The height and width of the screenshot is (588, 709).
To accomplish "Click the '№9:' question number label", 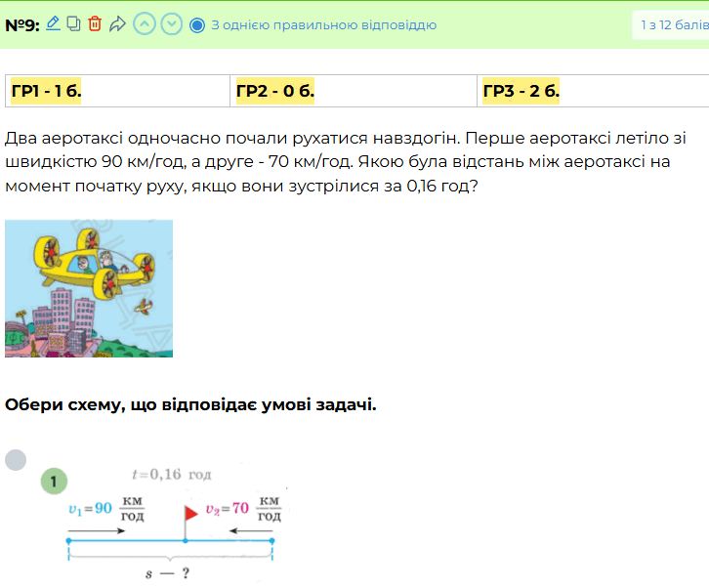I will click(22, 24).
